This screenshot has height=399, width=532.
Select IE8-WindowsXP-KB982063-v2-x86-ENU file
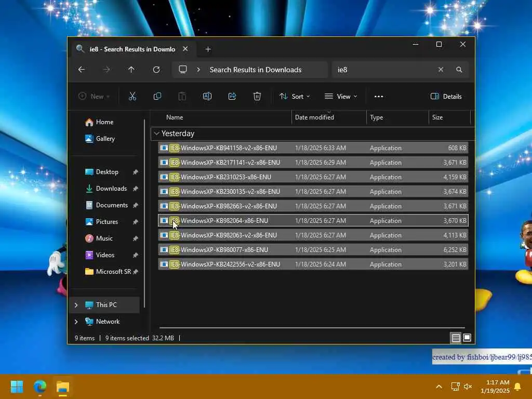(x=313, y=235)
